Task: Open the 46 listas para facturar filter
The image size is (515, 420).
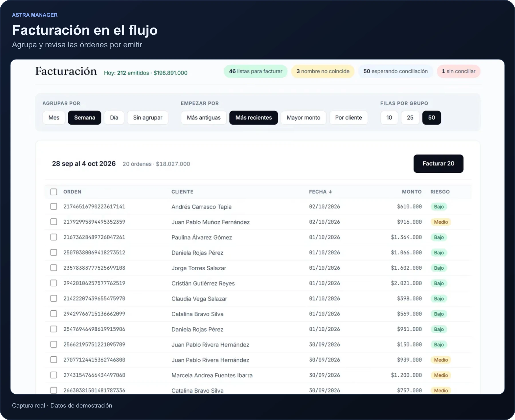Action: click(x=255, y=71)
